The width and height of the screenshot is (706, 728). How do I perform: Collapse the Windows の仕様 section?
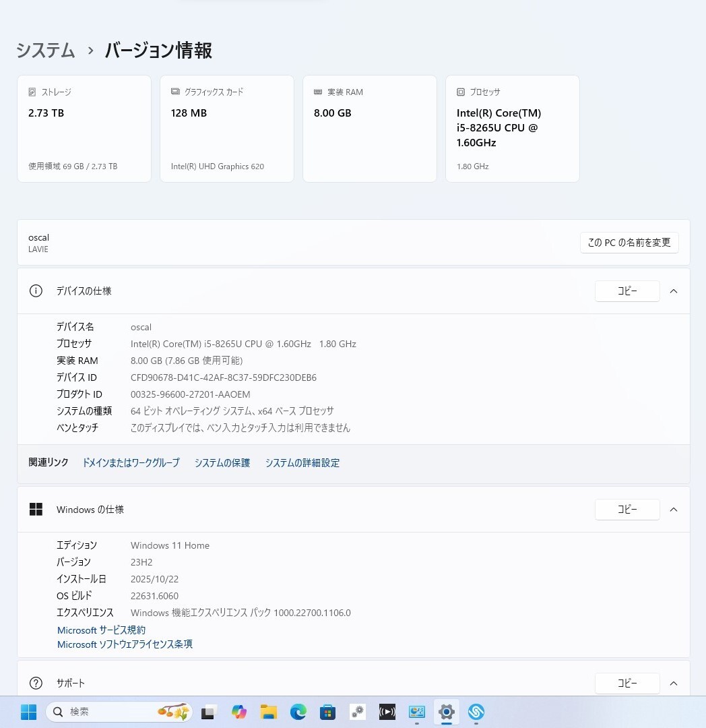pos(674,509)
